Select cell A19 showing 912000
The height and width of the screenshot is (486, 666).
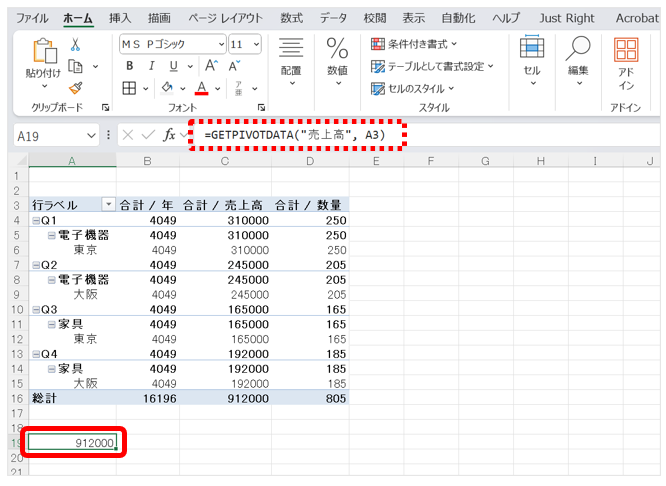[72, 443]
